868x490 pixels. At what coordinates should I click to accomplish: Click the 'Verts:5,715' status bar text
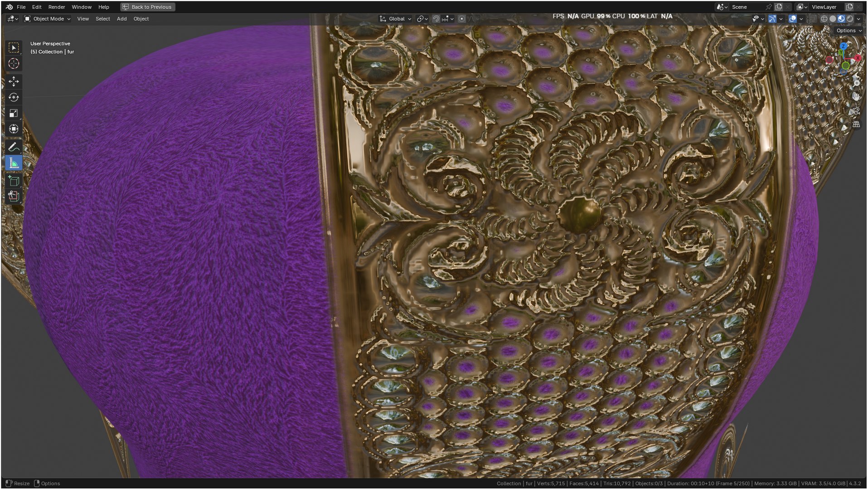click(x=551, y=484)
